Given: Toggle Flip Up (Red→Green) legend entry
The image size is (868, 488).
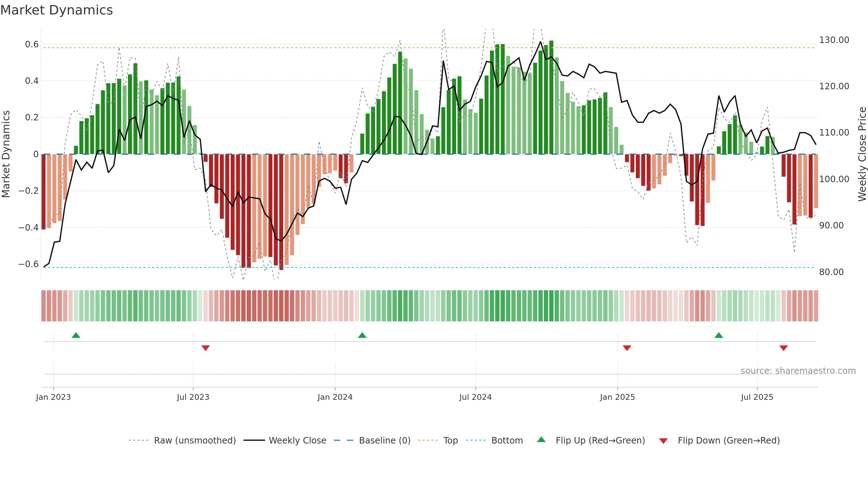Looking at the screenshot, I should 591,440.
